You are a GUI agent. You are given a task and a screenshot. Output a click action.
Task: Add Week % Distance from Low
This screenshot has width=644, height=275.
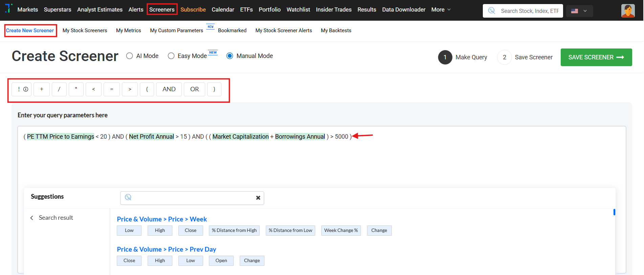click(291, 231)
